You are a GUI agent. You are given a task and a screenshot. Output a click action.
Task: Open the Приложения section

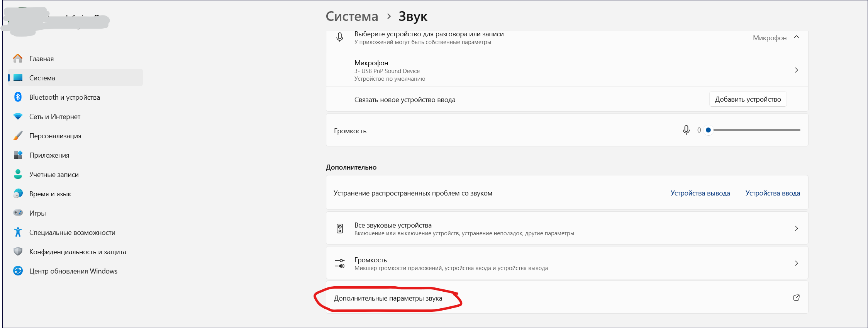point(76,155)
